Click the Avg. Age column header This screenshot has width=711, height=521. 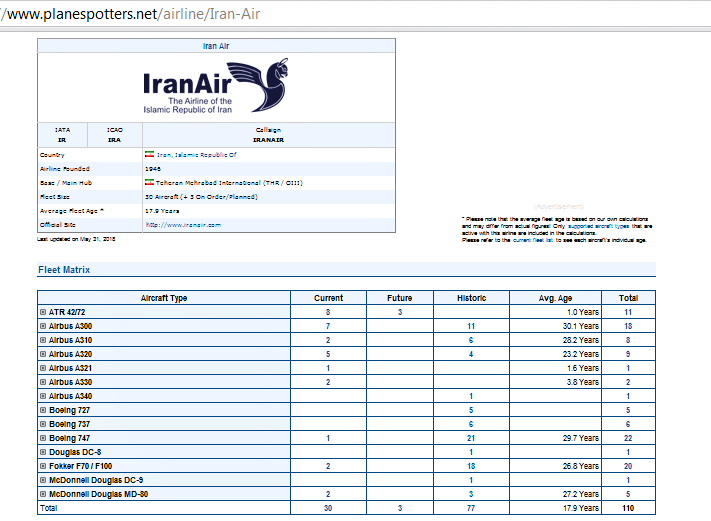tap(555, 298)
